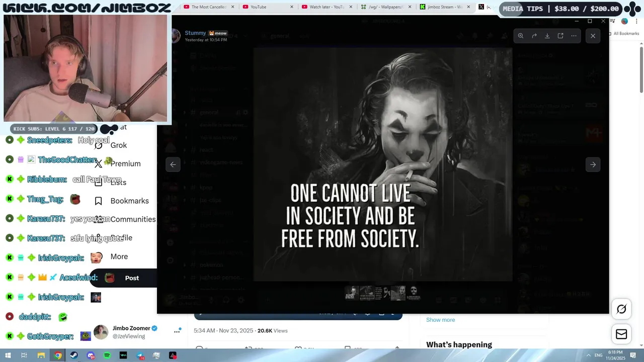Screen dimensions: 644x362
Task: Click GothGroyper username in chat overlay
Action: point(50,336)
